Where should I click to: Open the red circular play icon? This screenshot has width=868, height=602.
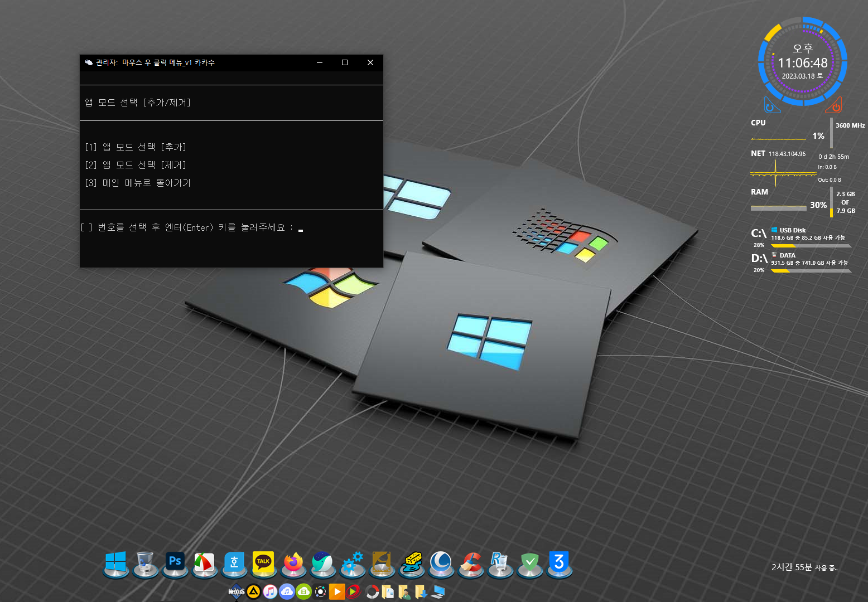point(353,591)
